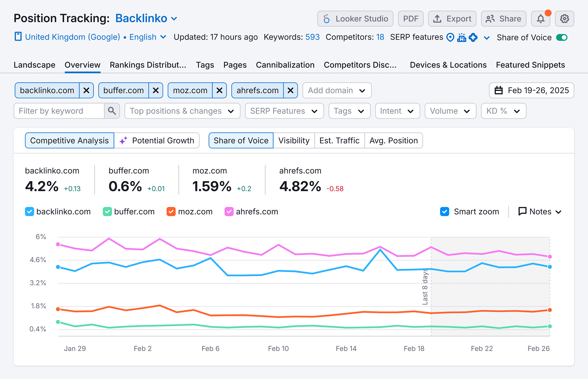Click the AI overview SERP feature icon
The height and width of the screenshot is (379, 588).
473,37
